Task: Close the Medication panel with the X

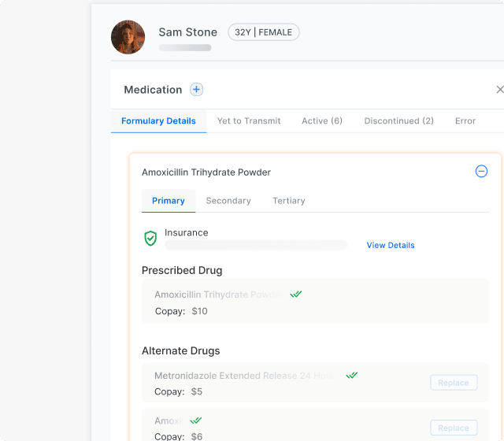Action: (499, 90)
